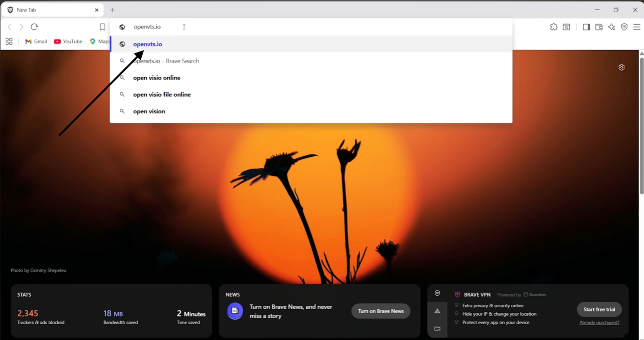Click Start free trial button
Screen dimensions: 644x340
[x=599, y=310]
